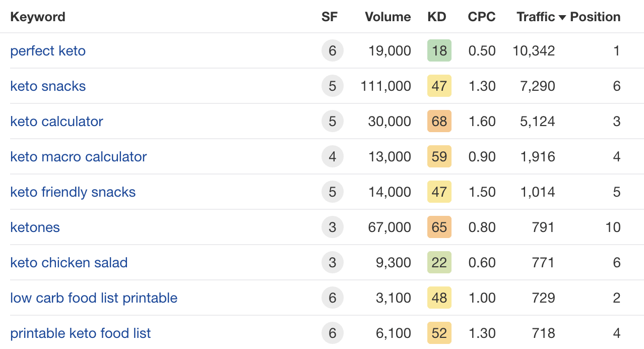
Task: Click the CPC column header
Action: click(x=481, y=17)
